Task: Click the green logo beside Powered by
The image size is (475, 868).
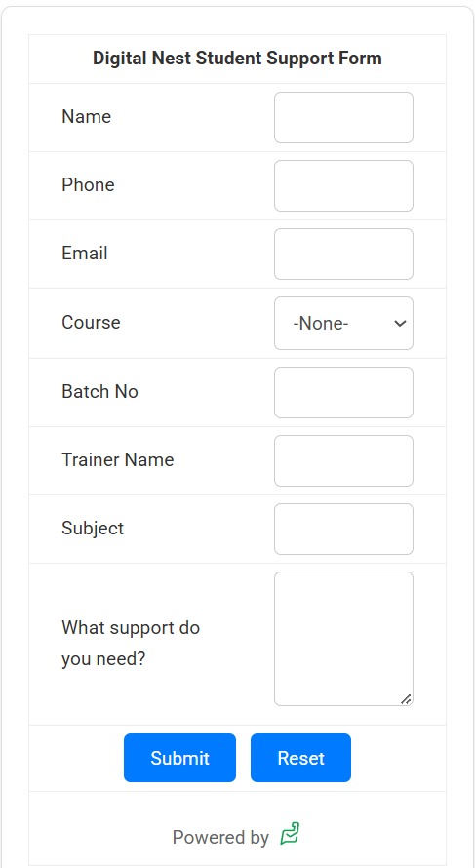Action: (290, 834)
